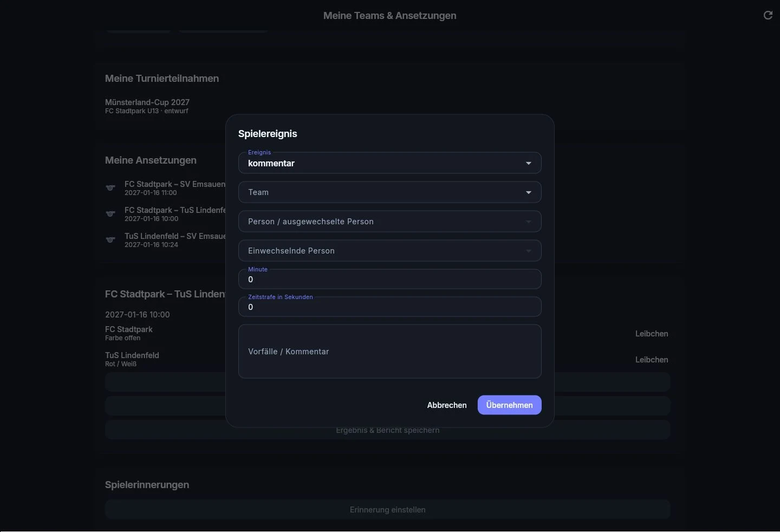Click Erinnerung einstellen button
The image size is (780, 532).
(x=388, y=510)
